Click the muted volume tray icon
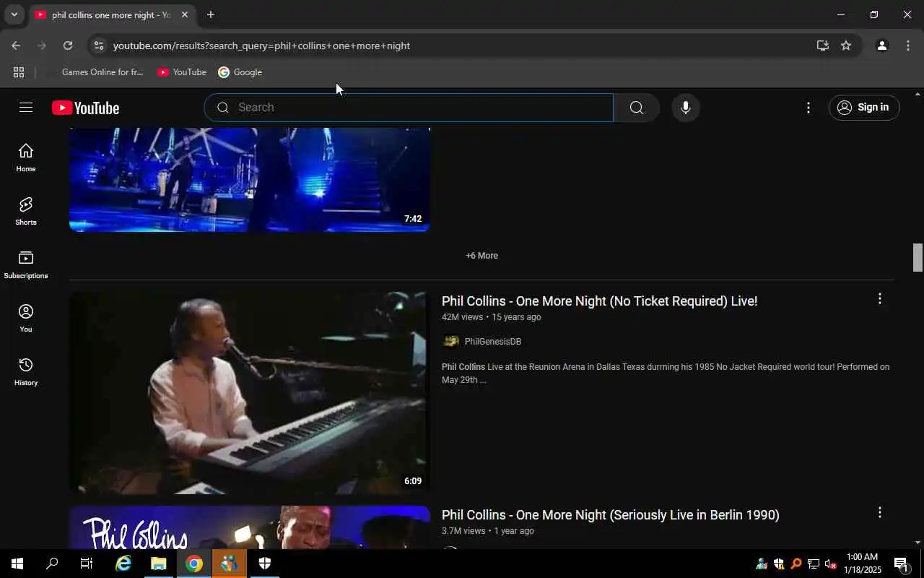The image size is (924, 578). tap(830, 564)
